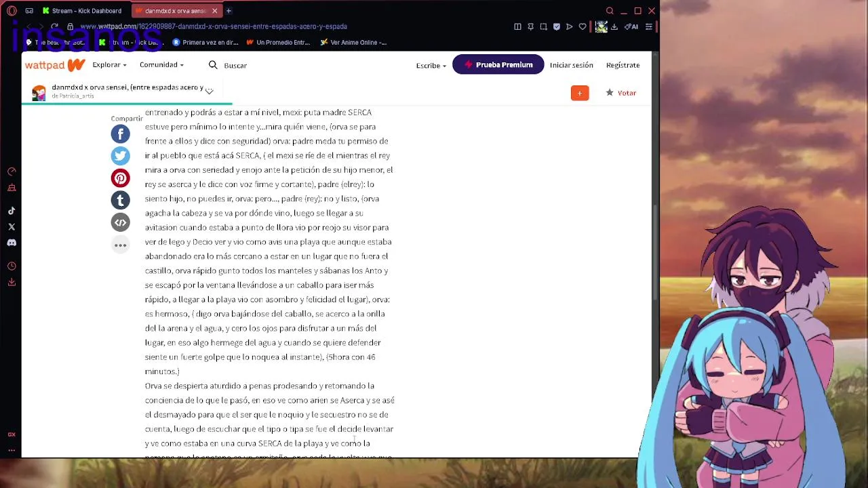868x488 pixels.
Task: Open the Easy Setup sliders icon
Action: [x=649, y=26]
